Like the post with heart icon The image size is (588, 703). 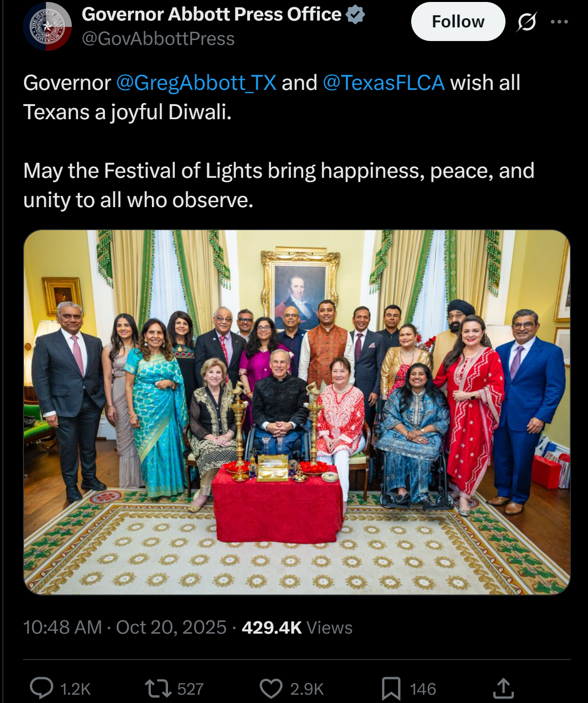[x=271, y=688]
